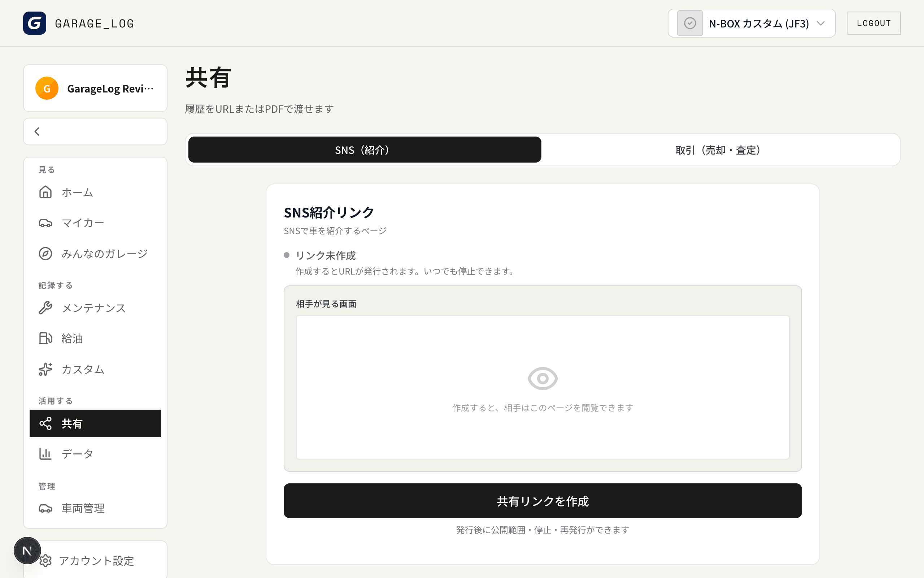The image size is (924, 578).
Task: Click the アカウント設定 gear icon
Action: [x=45, y=561]
